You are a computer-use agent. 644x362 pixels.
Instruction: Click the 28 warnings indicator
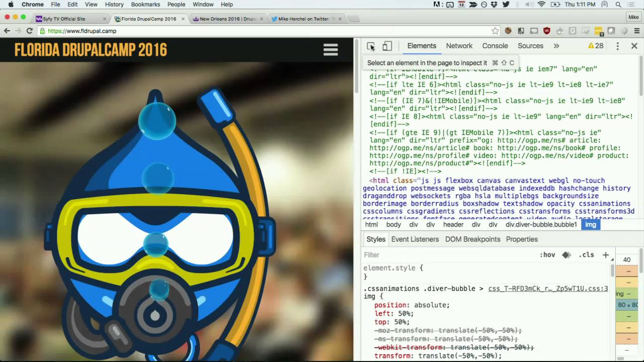596,46
